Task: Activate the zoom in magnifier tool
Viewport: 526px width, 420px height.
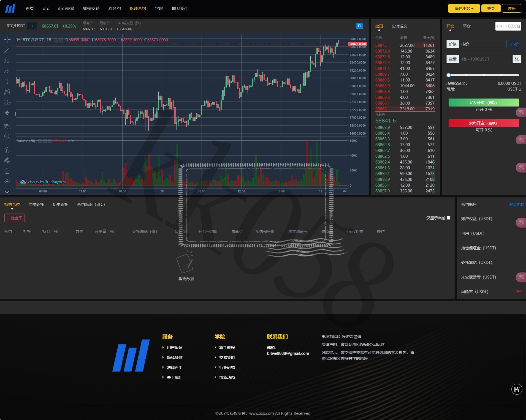Action: coord(7,137)
